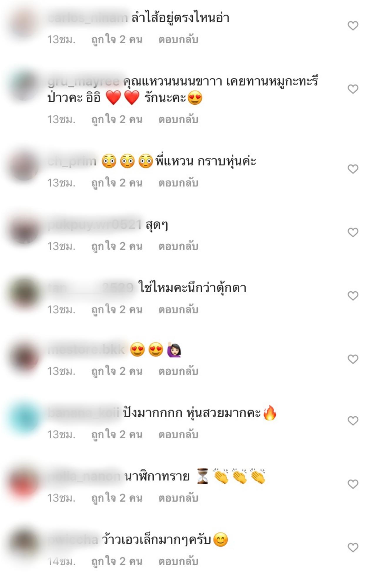
Task: View likes under 'ใช่ไหมคะนึกว่าตุ๊กตา' comment
Action: tap(117, 310)
